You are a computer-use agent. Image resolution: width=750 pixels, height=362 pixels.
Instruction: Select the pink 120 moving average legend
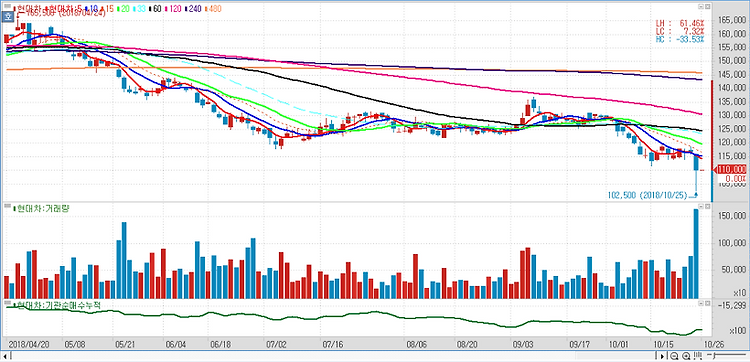(173, 9)
